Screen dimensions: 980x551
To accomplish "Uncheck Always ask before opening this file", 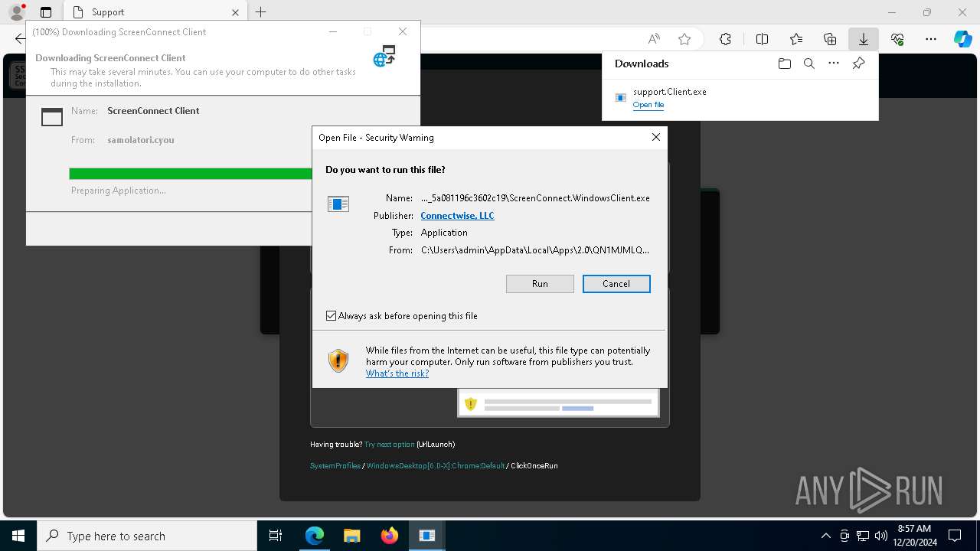I will click(332, 316).
